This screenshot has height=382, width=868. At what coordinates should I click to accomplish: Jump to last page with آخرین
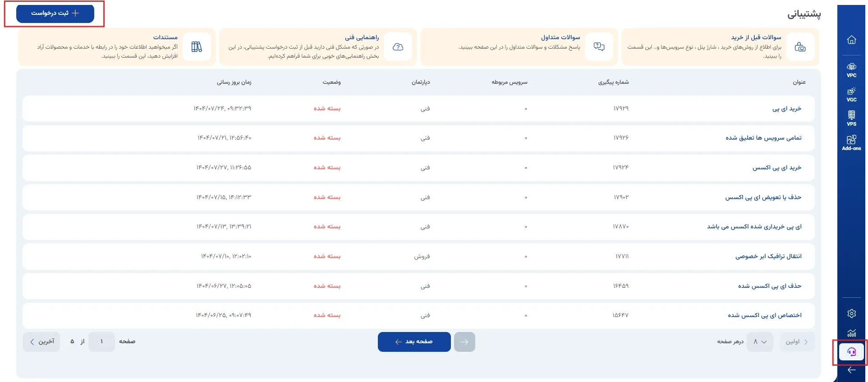tap(41, 342)
